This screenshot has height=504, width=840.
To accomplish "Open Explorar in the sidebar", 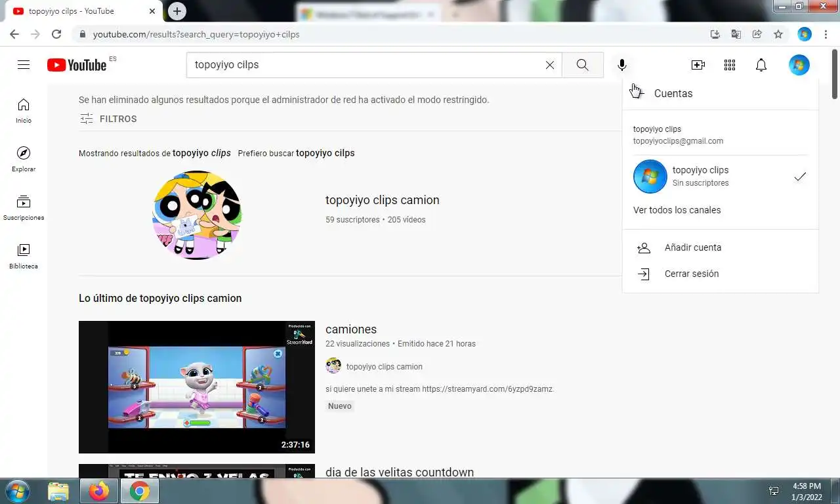I will pos(24,159).
